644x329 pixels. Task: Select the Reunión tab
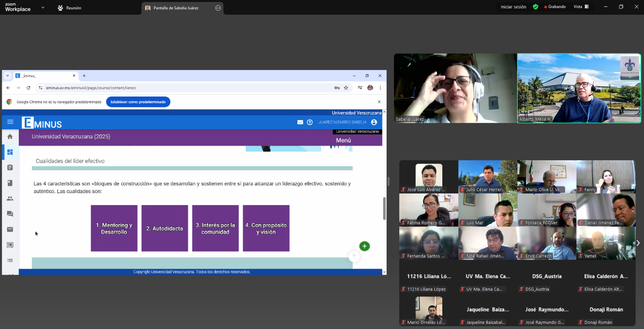pyautogui.click(x=69, y=8)
